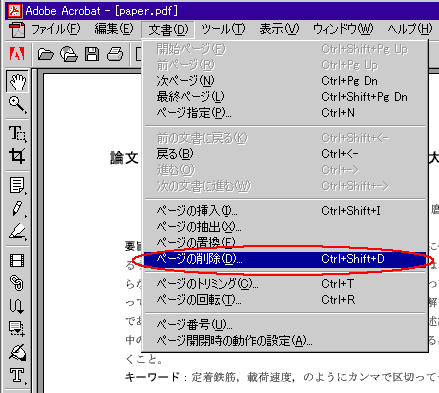Select the Zoom magnifier tool
Viewport: 439px width, 393px height.
click(x=17, y=104)
